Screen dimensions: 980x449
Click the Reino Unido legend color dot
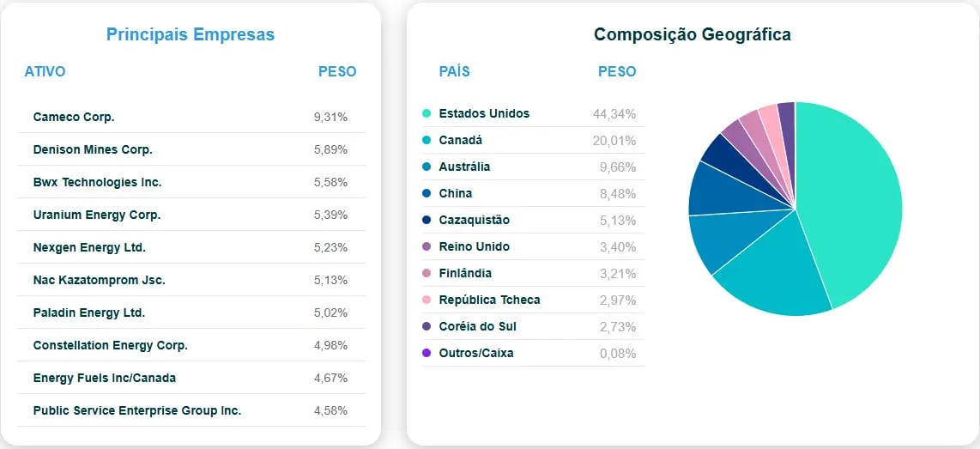(426, 246)
